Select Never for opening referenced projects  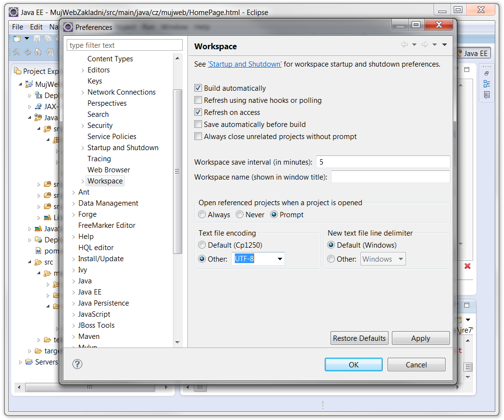240,214
